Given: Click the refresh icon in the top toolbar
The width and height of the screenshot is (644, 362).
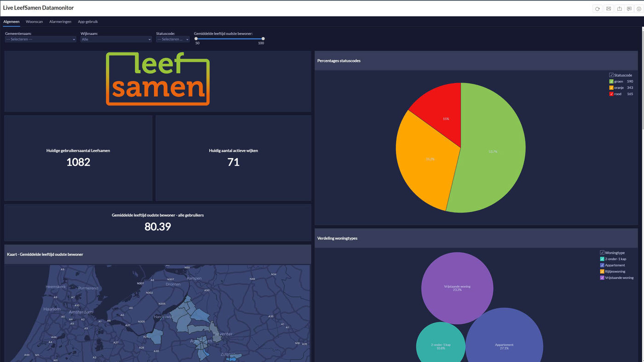Looking at the screenshot, I should [597, 9].
